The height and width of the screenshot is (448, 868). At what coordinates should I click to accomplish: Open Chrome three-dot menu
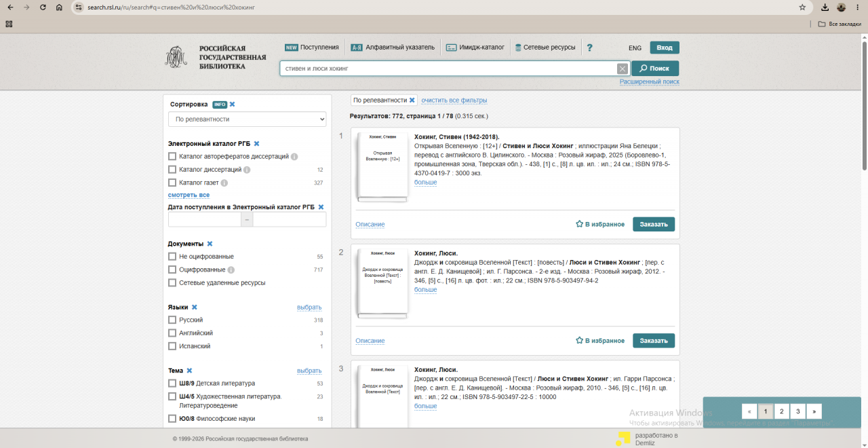coord(858,7)
